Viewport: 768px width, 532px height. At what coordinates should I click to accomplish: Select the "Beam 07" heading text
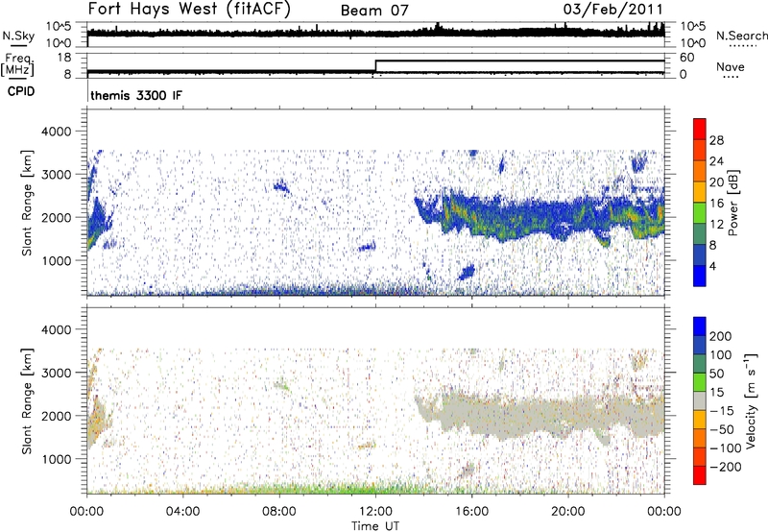(374, 11)
